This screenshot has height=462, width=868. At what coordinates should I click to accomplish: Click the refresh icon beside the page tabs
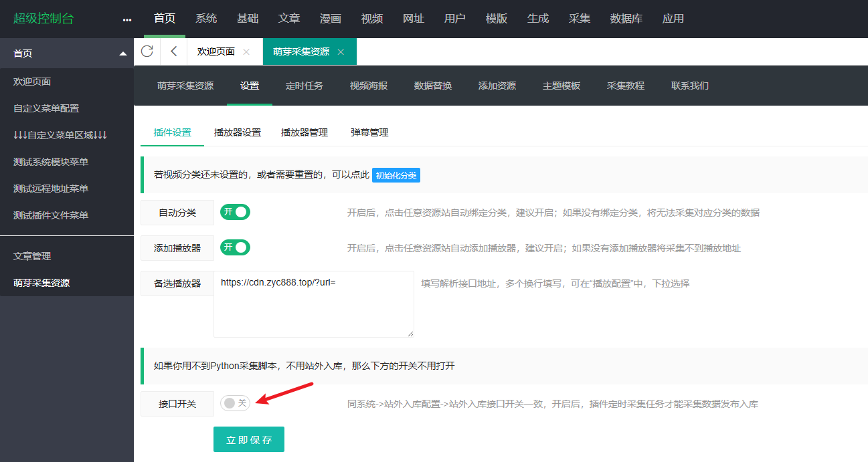pyautogui.click(x=147, y=51)
